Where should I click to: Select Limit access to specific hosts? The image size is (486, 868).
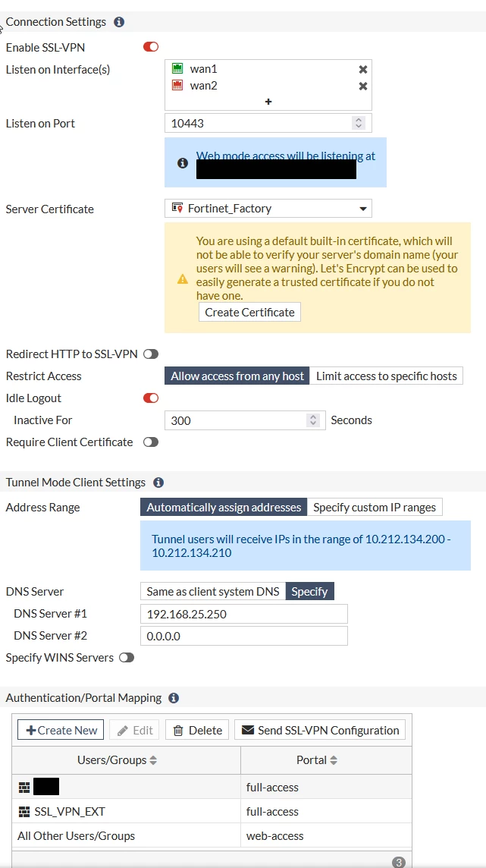click(387, 376)
